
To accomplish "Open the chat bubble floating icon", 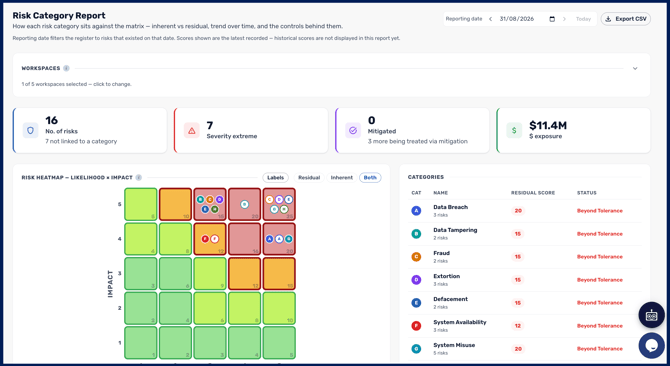I will (x=651, y=346).
